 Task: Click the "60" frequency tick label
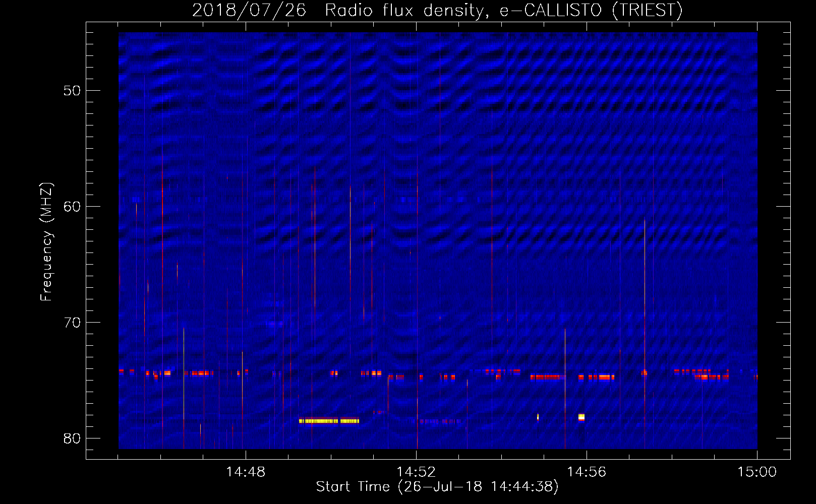72,207
